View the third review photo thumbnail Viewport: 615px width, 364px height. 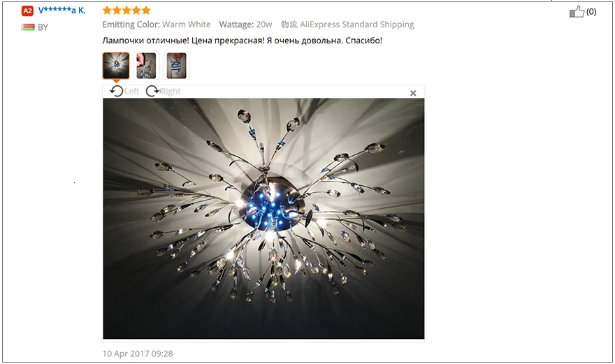tap(177, 66)
